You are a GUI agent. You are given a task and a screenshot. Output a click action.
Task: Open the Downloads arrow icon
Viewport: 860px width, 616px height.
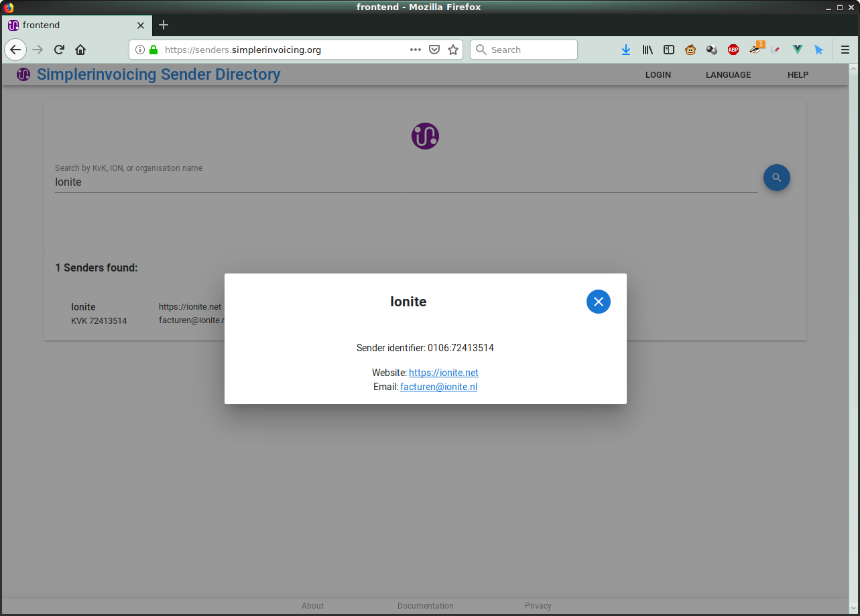pos(626,50)
